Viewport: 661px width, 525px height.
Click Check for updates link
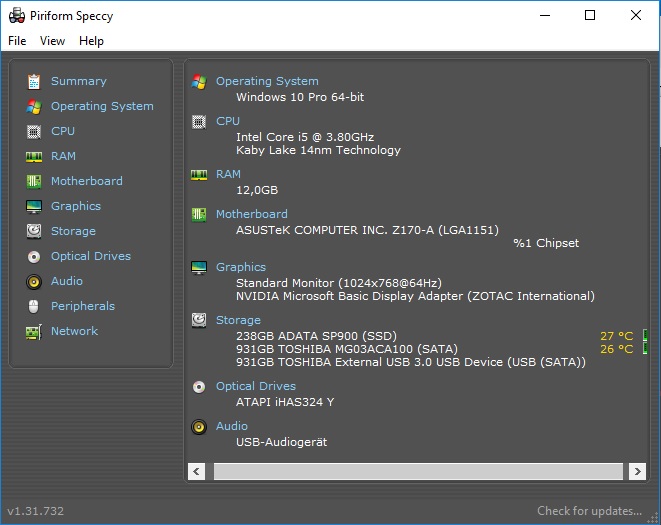pyautogui.click(x=589, y=511)
